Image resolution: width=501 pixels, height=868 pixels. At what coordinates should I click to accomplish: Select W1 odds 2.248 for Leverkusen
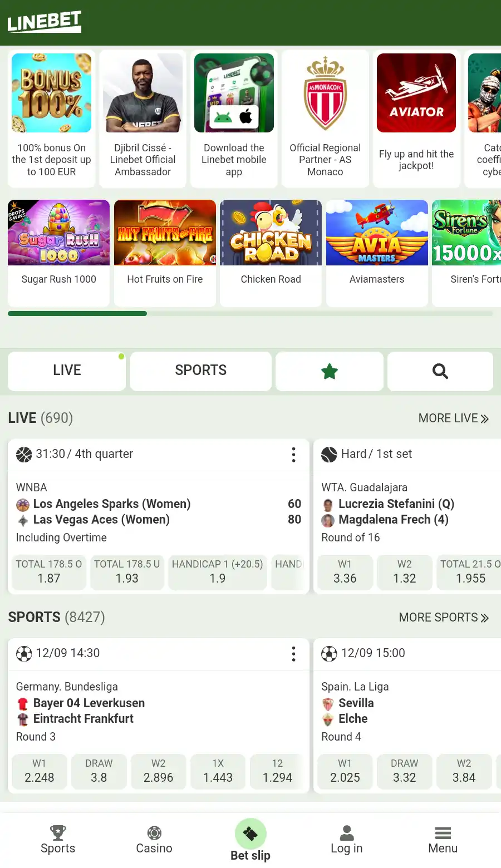40,771
